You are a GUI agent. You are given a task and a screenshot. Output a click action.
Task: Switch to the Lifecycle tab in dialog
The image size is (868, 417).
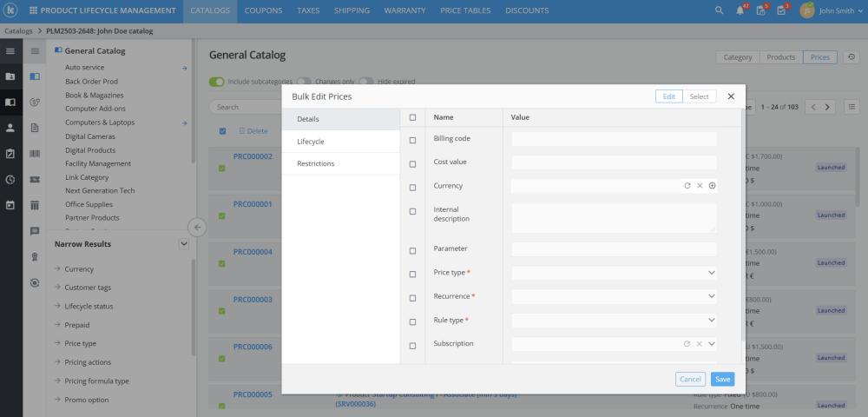(340, 142)
